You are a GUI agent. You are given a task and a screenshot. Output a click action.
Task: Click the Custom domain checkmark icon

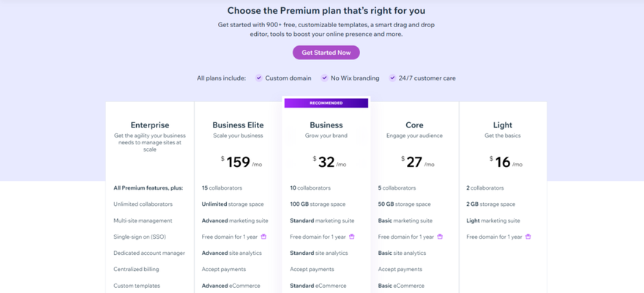click(259, 78)
